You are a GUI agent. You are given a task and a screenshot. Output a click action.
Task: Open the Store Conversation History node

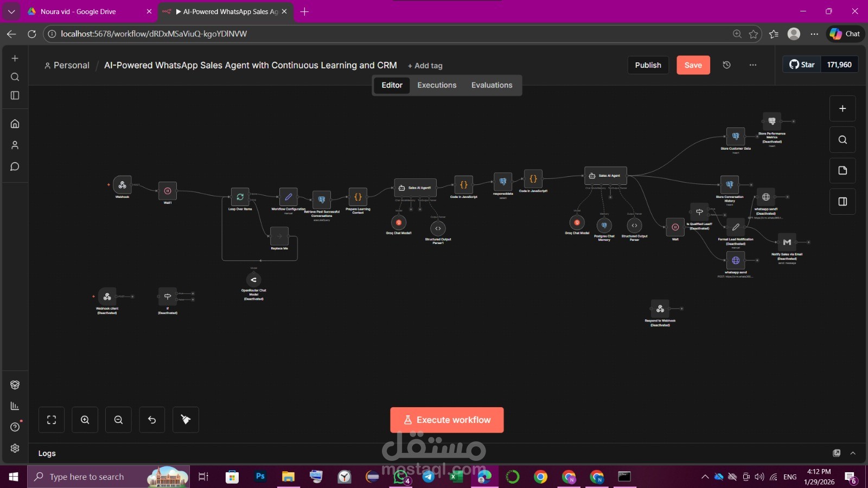point(730,185)
